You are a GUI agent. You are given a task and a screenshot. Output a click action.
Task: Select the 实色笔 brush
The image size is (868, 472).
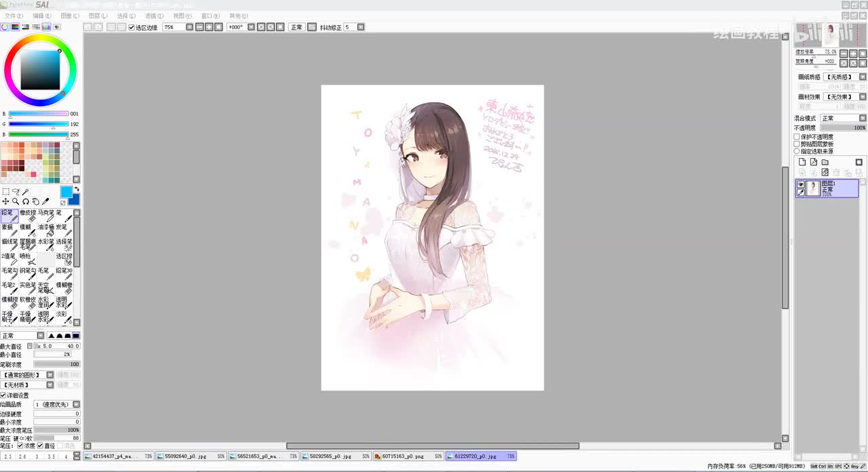[x=28, y=288]
